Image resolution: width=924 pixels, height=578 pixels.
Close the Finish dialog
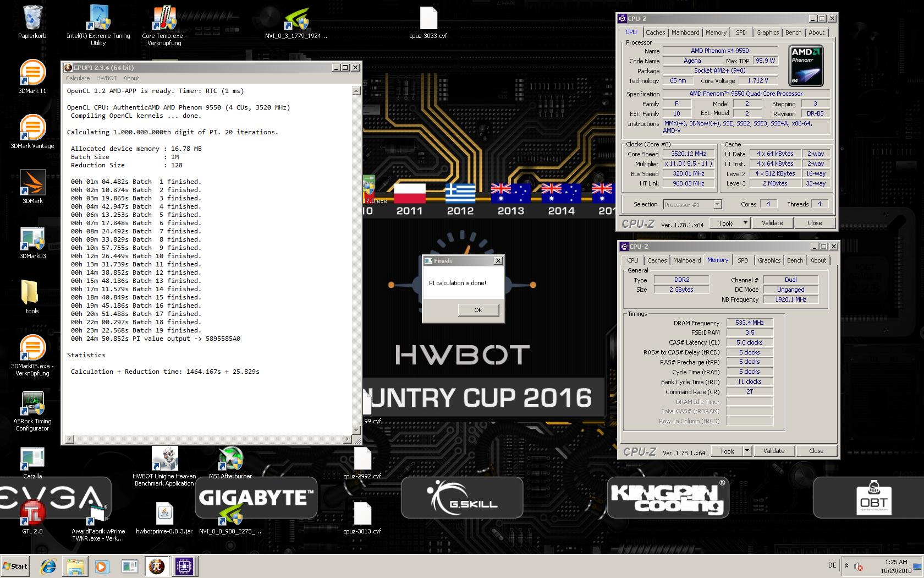pyautogui.click(x=498, y=260)
